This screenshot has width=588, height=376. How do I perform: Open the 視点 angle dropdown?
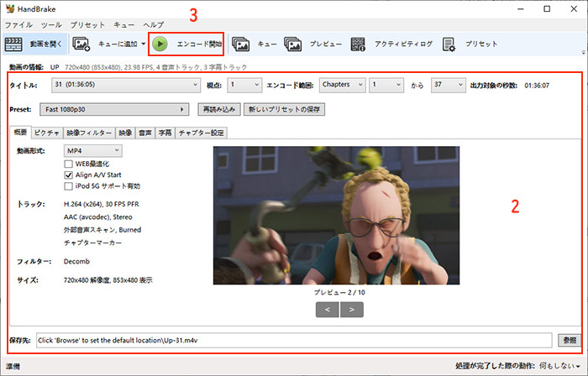pos(244,85)
